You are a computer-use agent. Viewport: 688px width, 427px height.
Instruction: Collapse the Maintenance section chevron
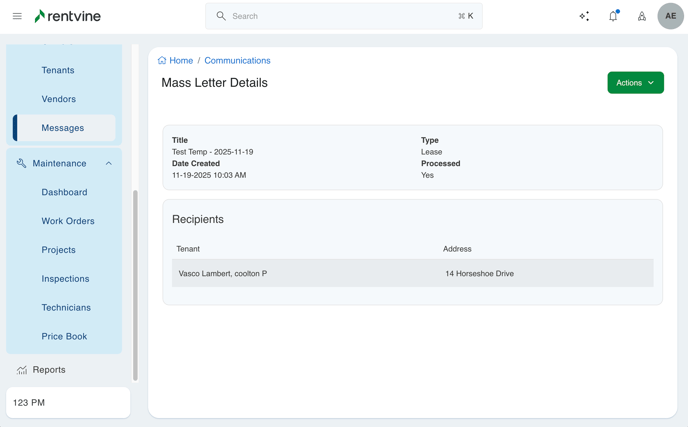click(109, 163)
